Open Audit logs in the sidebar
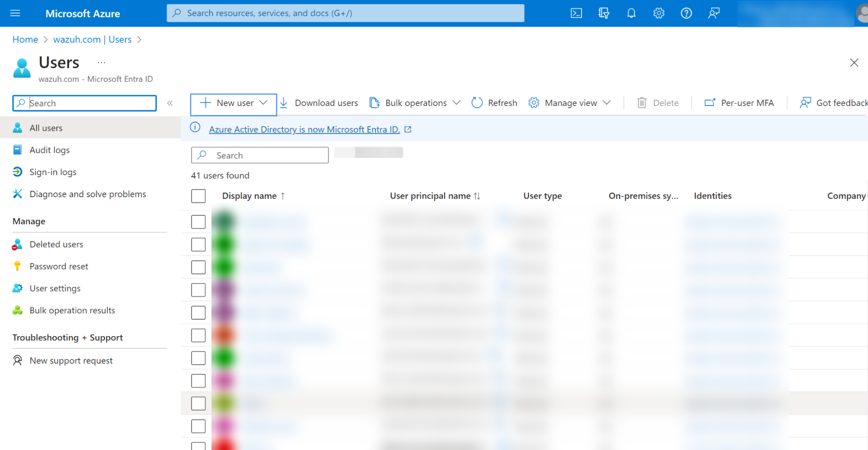Image resolution: width=868 pixels, height=450 pixels. coord(50,150)
